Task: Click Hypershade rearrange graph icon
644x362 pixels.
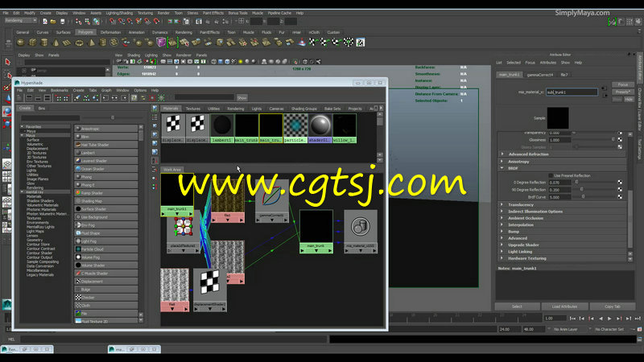Action: (87, 97)
